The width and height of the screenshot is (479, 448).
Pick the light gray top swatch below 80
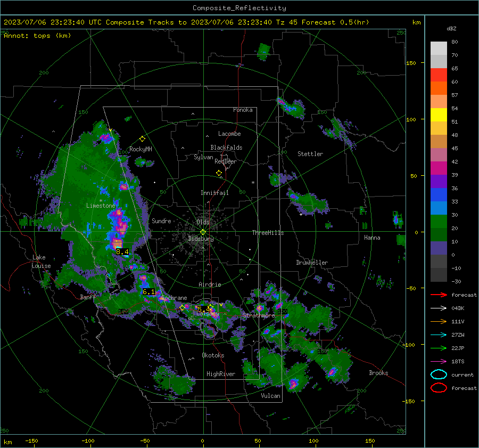[x=439, y=48]
